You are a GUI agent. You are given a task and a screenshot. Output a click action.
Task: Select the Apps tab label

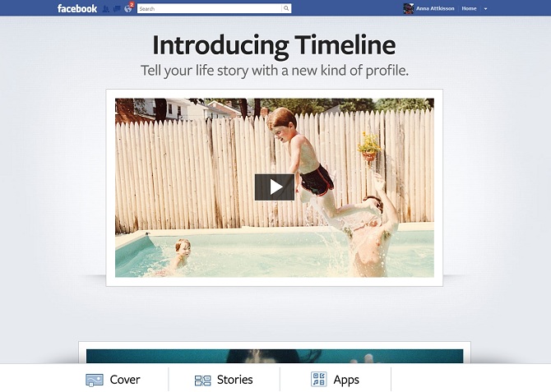click(x=346, y=380)
